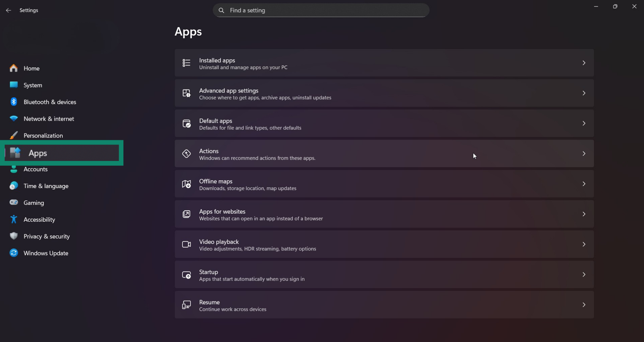
Task: Click the Windows Update icon
Action: pos(13,253)
